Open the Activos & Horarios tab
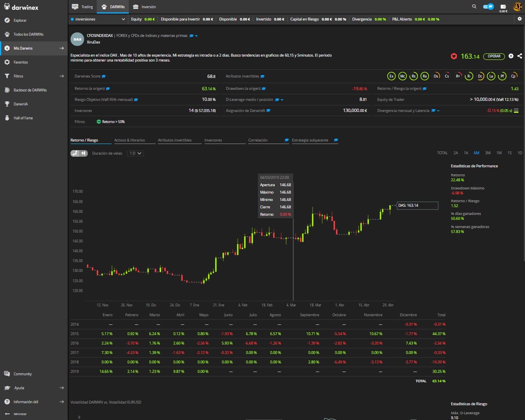This screenshot has height=420, width=525. 130,140
